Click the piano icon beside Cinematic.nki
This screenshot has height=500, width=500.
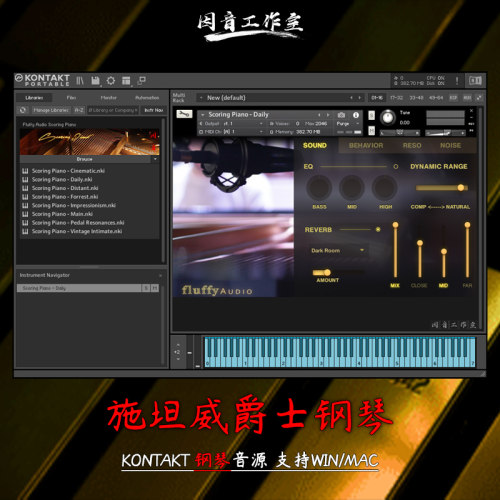coord(25,171)
